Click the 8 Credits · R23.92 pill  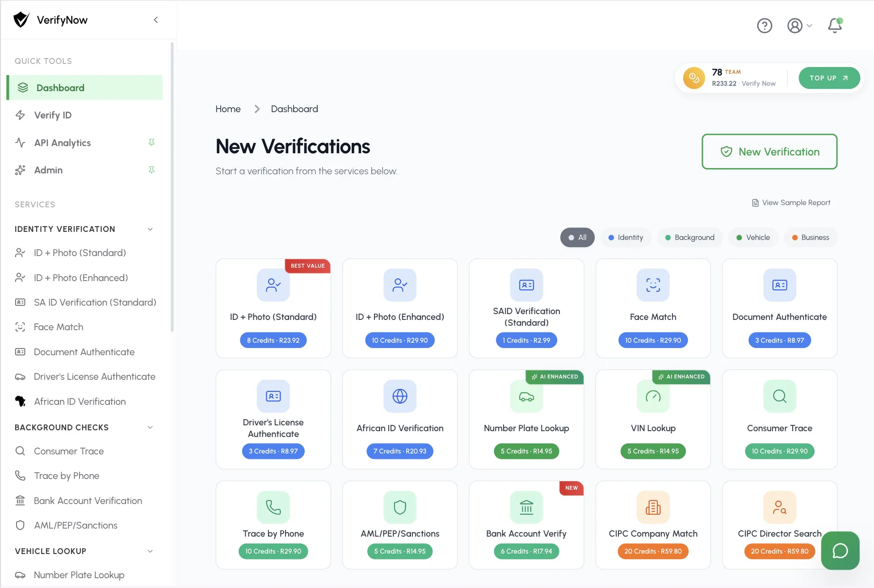coord(273,340)
